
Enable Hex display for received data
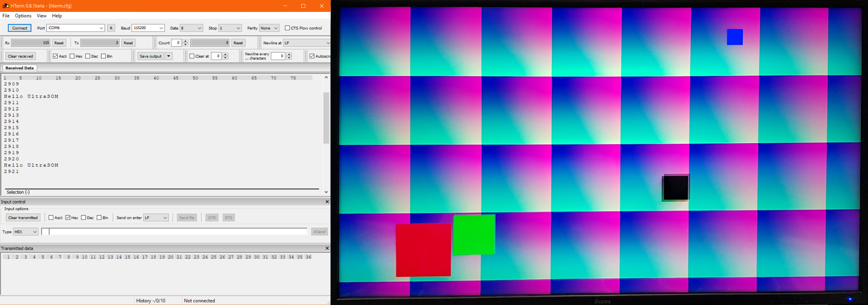pos(72,56)
